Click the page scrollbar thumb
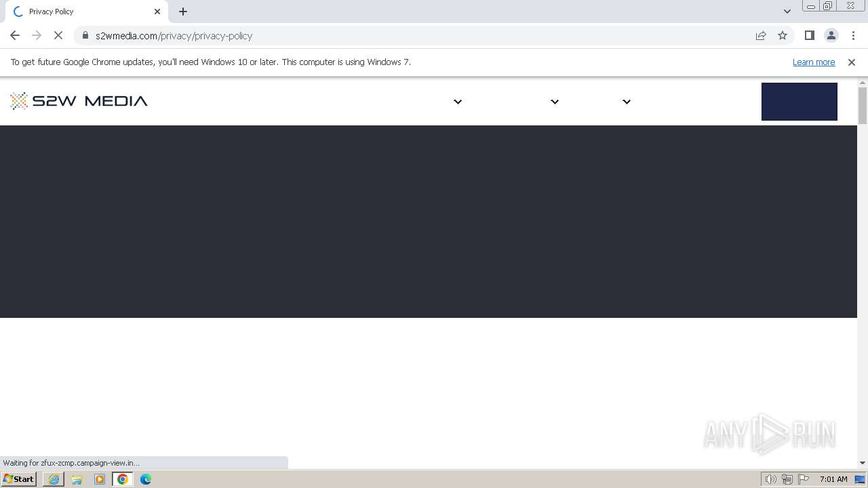This screenshot has width=868, height=488. (x=863, y=106)
